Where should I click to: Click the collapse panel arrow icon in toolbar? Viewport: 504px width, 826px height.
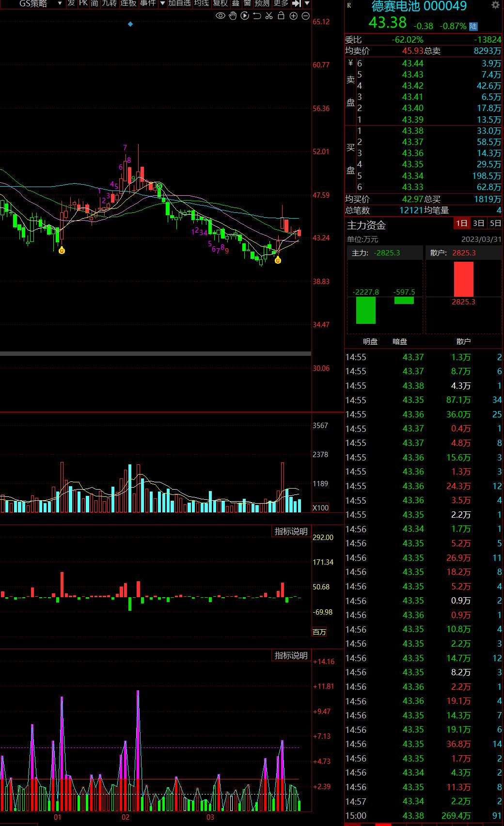point(297,3)
